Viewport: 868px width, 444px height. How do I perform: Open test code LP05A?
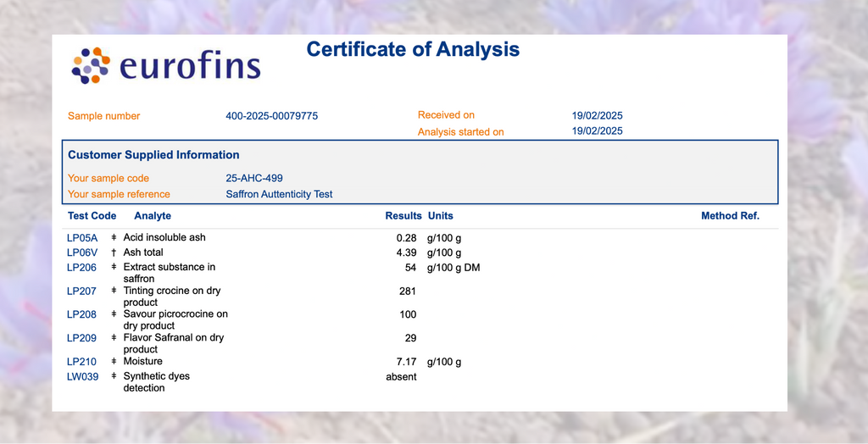coord(82,238)
